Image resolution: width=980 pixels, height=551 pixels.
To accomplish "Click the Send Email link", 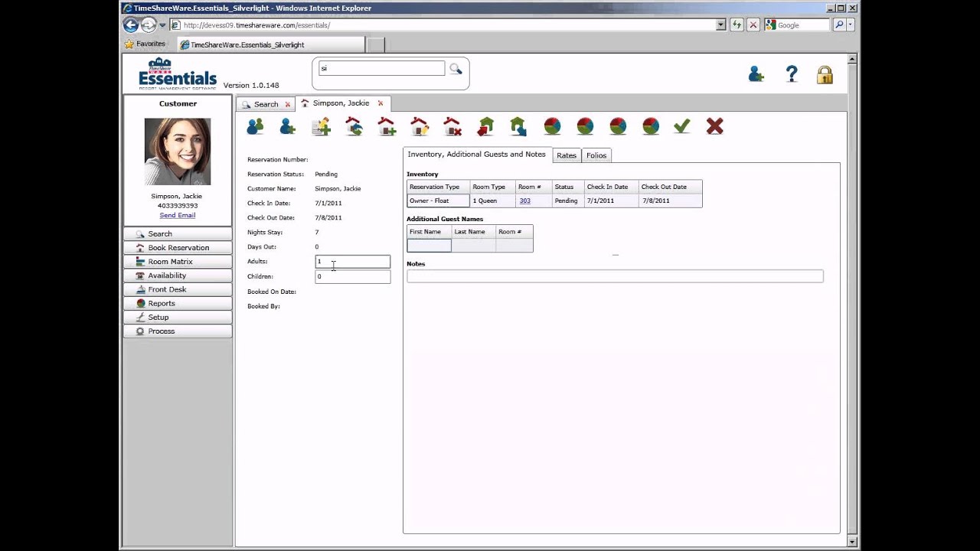I will click(x=178, y=215).
